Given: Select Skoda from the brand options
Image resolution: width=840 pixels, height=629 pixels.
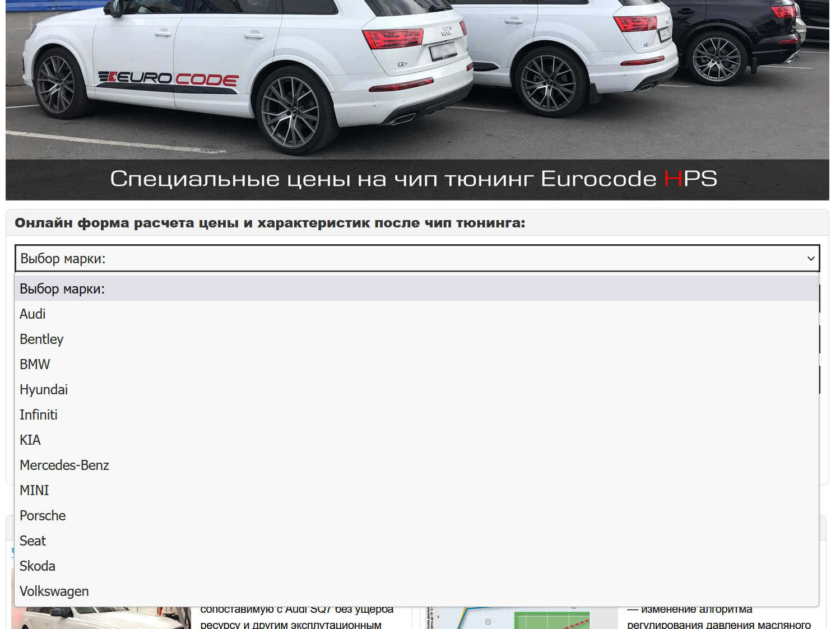Looking at the screenshot, I should pyautogui.click(x=37, y=566).
